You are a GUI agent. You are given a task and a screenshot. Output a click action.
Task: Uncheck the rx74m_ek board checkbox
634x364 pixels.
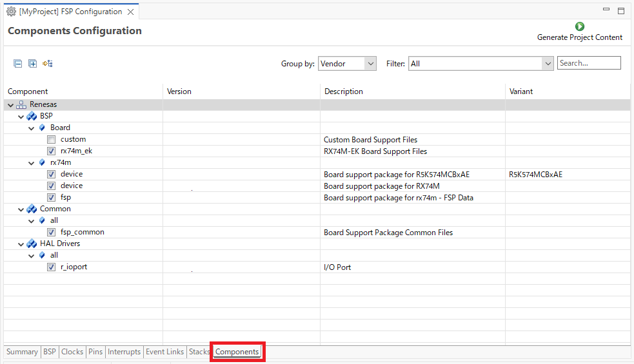pyautogui.click(x=52, y=151)
